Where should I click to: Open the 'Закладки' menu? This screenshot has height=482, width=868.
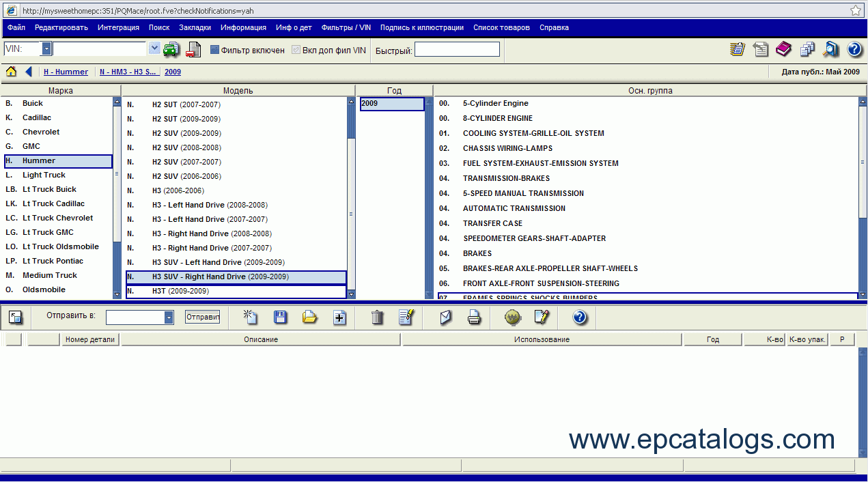[195, 28]
